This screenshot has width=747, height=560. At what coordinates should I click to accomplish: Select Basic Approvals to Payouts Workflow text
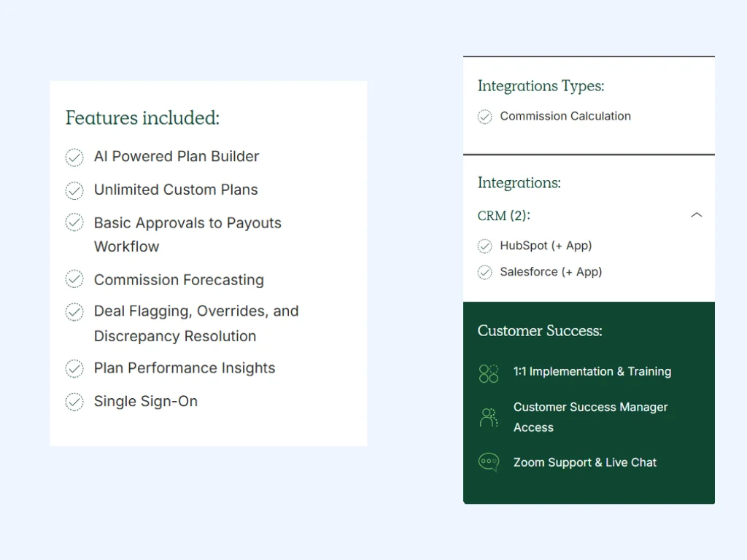(187, 235)
